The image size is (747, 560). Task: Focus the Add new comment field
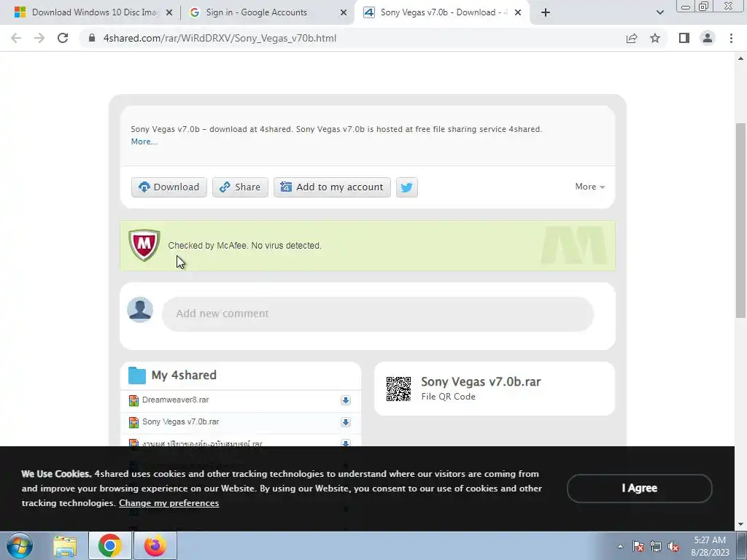tap(378, 314)
